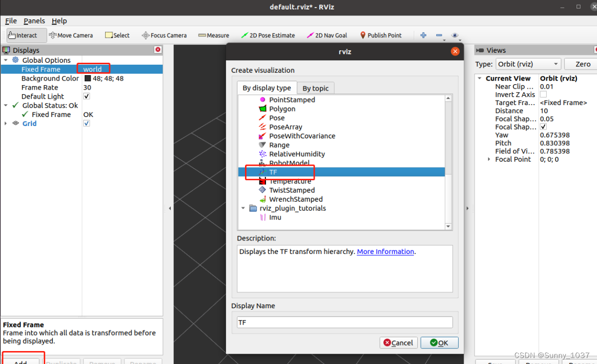Select TF display type
Screen dimensions: 597x364
tap(341, 172)
